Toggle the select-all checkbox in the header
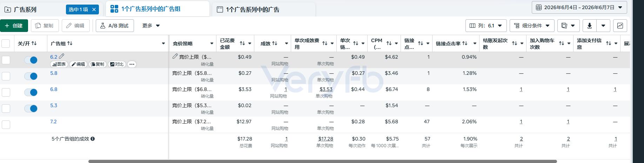This screenshot has height=163, width=644. tap(6, 44)
